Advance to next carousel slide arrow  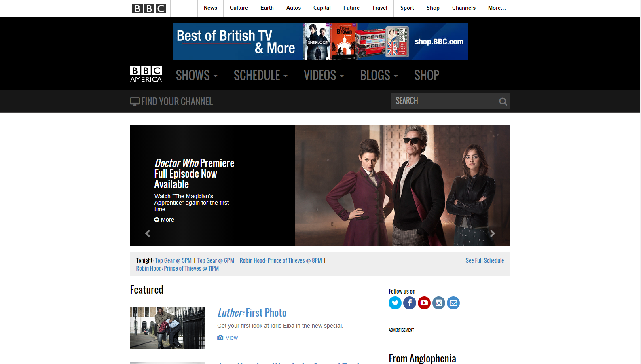pyautogui.click(x=492, y=233)
